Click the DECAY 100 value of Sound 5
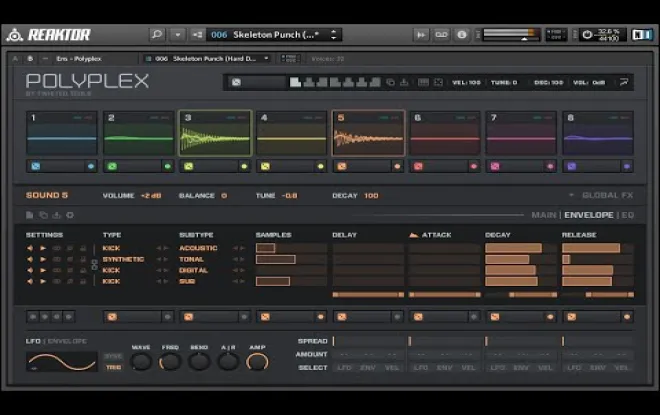 (371, 196)
